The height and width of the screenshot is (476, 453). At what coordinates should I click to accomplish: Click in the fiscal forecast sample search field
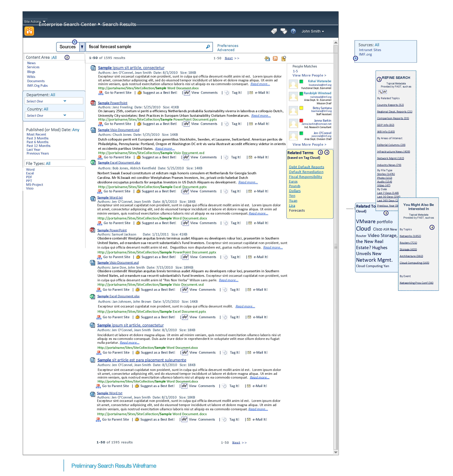(x=145, y=47)
